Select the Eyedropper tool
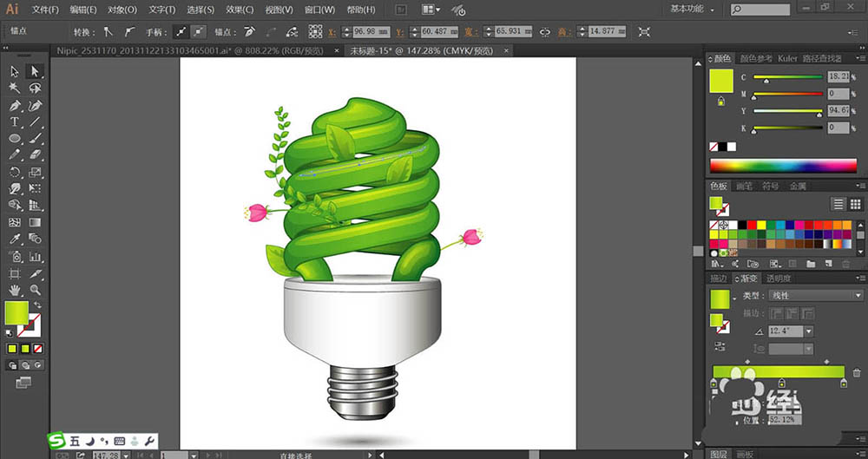This screenshot has height=459, width=868. 15,239
